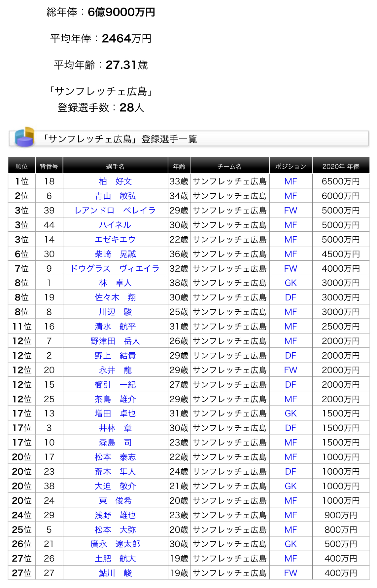Select the 38歳 age cell
Viewport: 377px width, 588px height.
(x=179, y=283)
